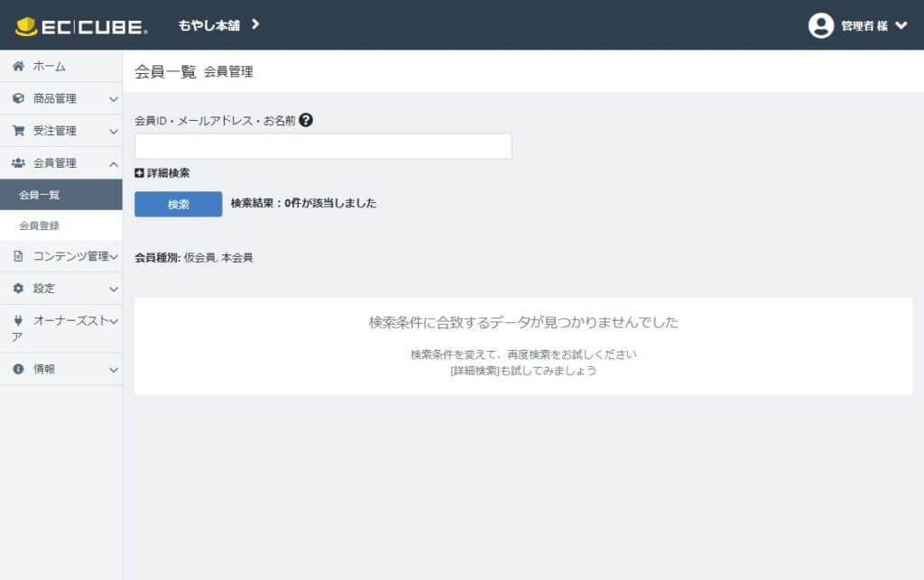Viewport: 924px width, 580px height.
Task: Click the info icon for 情報
Action: [18, 370]
